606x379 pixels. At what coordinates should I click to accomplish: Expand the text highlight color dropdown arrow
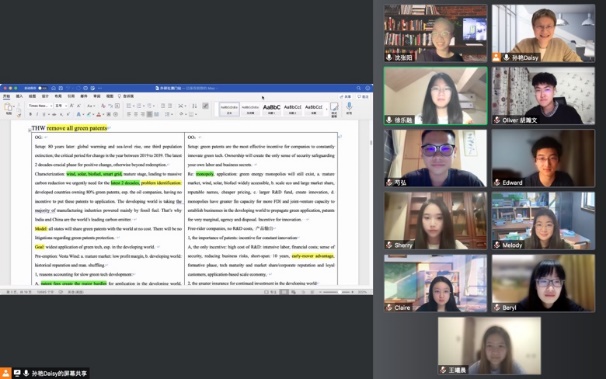93,114
